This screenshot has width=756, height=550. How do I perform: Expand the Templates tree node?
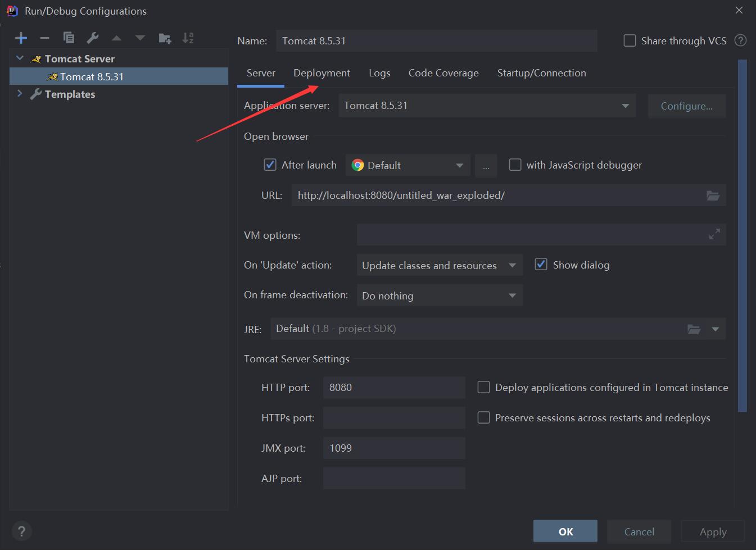click(20, 94)
